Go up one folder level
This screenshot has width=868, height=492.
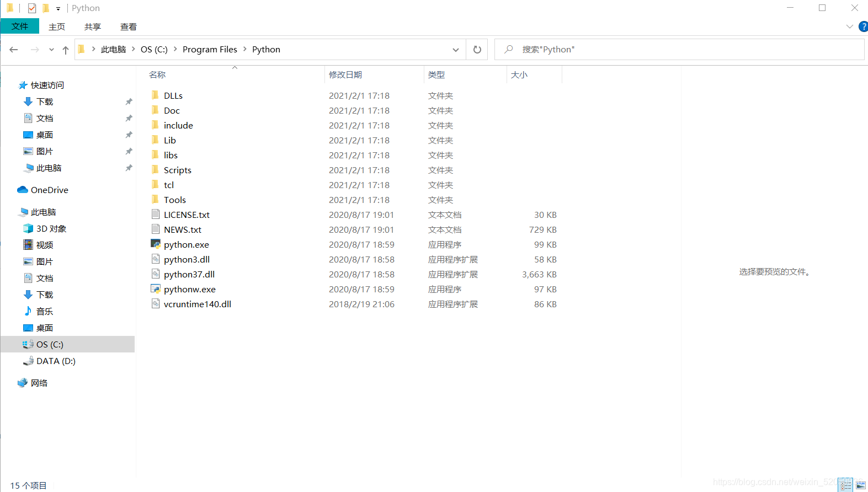point(66,50)
